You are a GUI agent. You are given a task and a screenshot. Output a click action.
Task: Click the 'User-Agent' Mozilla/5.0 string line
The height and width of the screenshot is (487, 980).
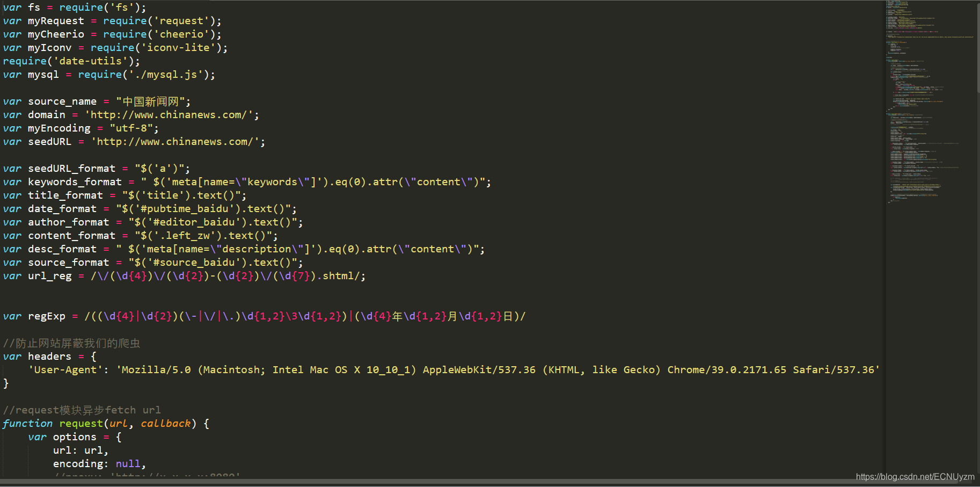pyautogui.click(x=454, y=370)
